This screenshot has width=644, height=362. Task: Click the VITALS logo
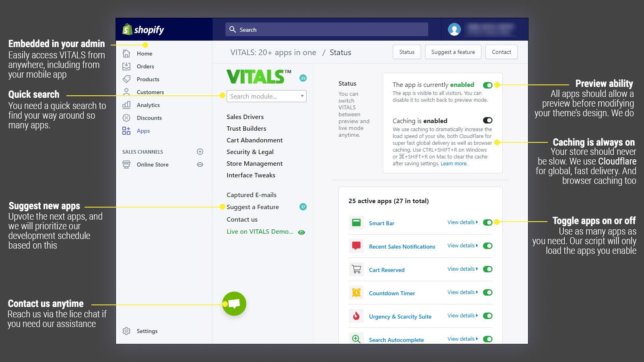point(259,76)
